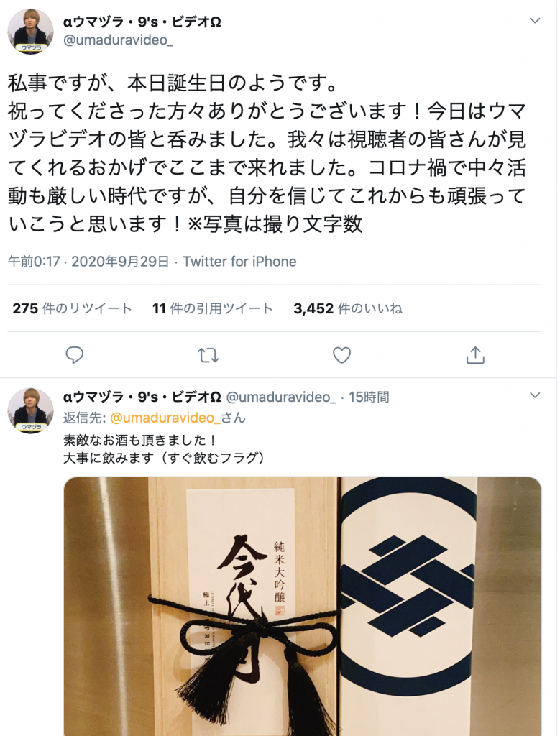
Task: View 275 件のリツイート list
Action: pos(72,308)
